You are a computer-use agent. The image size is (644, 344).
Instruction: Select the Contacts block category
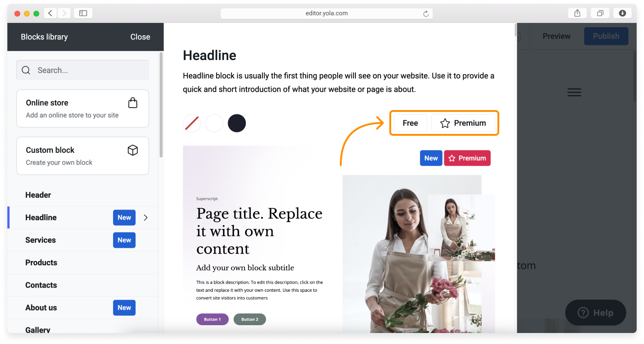(x=41, y=285)
